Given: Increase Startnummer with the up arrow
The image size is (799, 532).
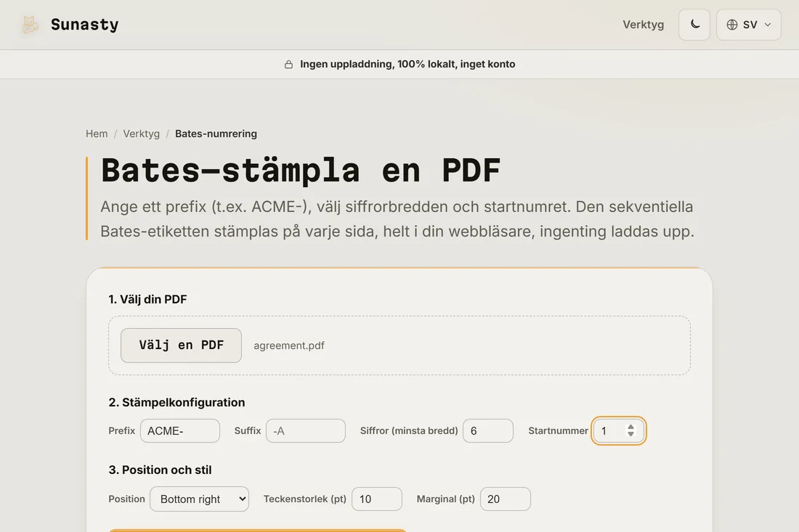Looking at the screenshot, I should pos(630,427).
